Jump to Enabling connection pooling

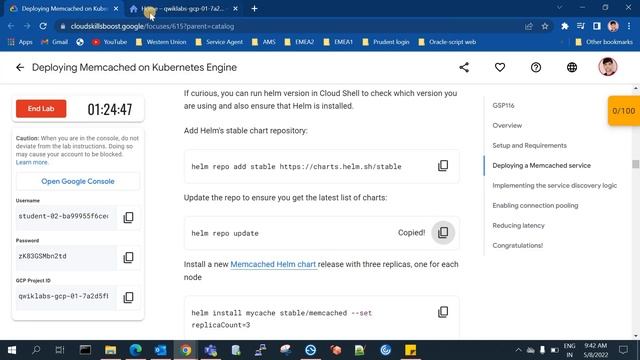[535, 205]
